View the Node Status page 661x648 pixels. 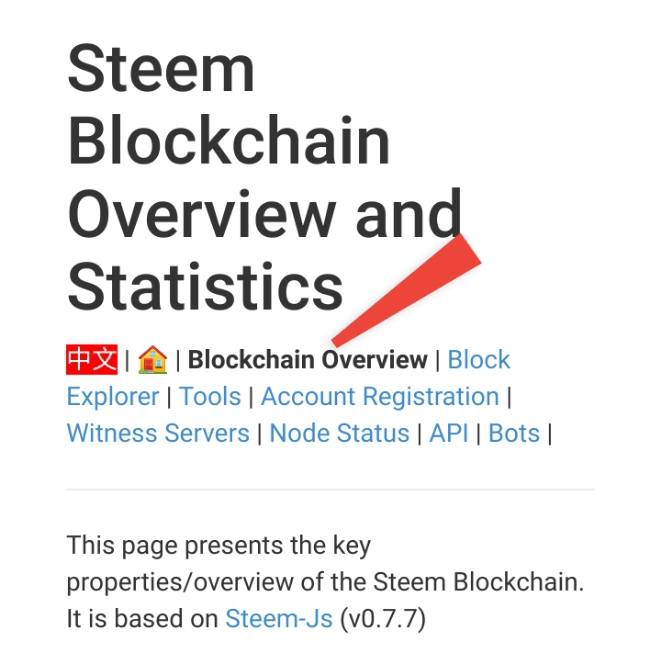pyautogui.click(x=339, y=433)
